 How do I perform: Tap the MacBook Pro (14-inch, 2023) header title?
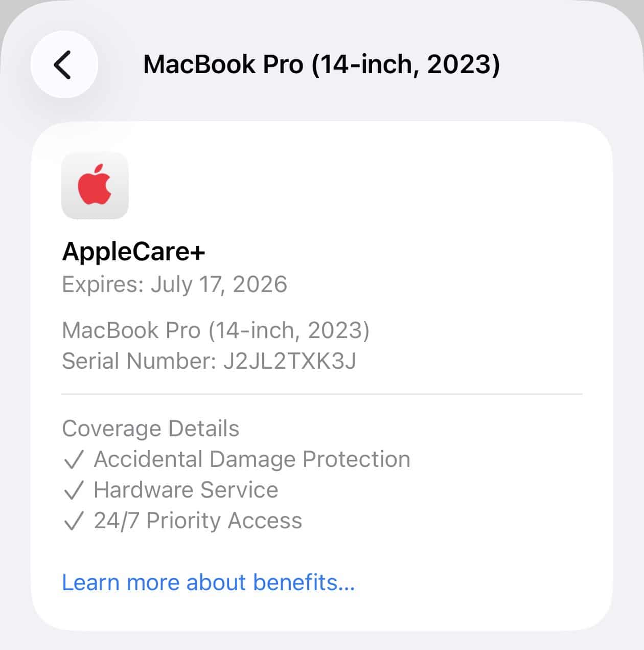tap(321, 64)
